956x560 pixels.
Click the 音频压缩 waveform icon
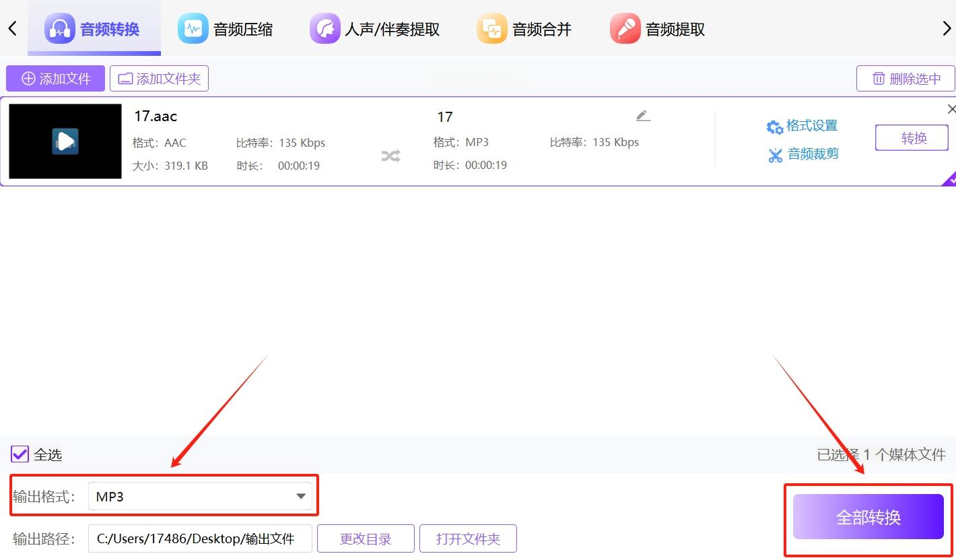pos(193,29)
